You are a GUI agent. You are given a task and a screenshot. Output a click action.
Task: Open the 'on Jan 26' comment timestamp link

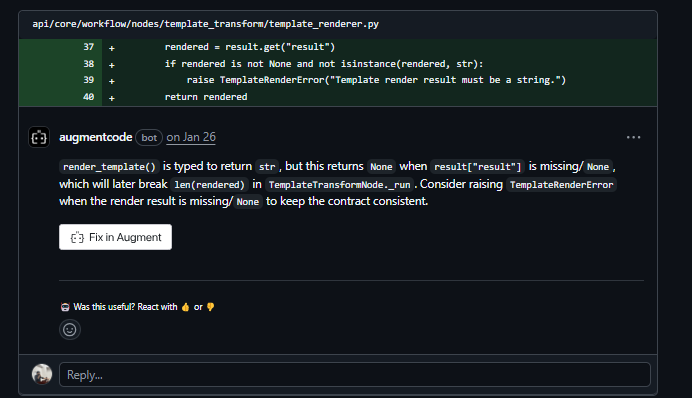tap(191, 137)
